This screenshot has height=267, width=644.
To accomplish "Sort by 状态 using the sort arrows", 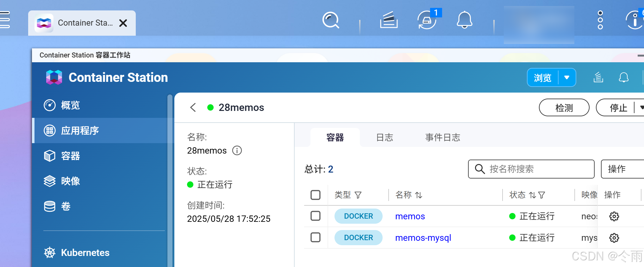I will pyautogui.click(x=533, y=195).
